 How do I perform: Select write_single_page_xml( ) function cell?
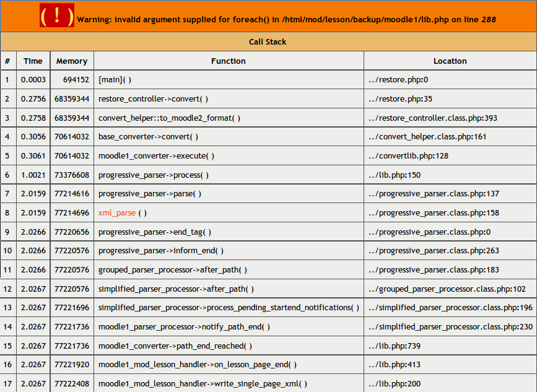[x=229, y=384]
